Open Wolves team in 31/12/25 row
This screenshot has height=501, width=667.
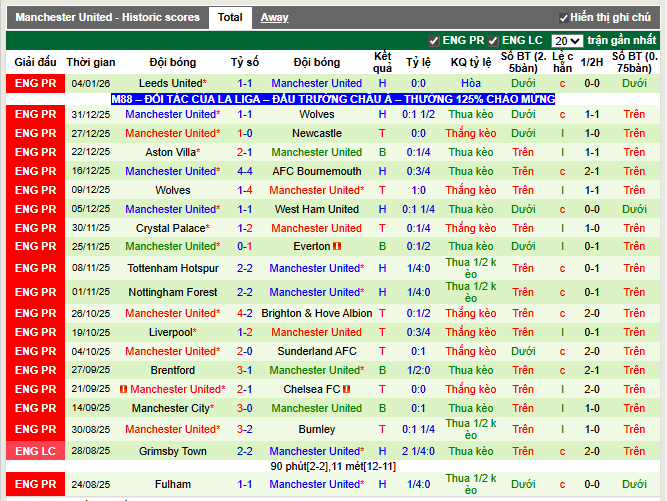pos(317,114)
